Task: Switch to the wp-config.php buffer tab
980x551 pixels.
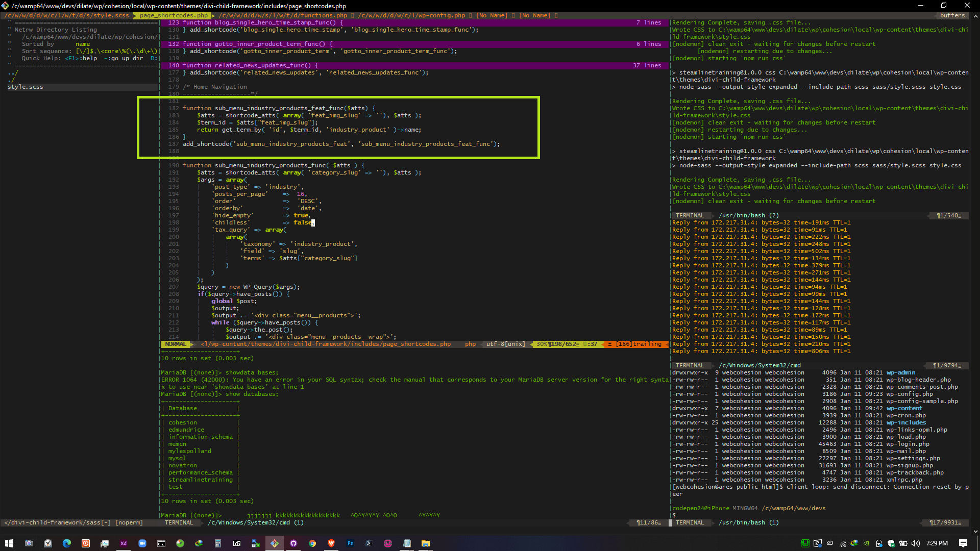Action: coord(412,15)
